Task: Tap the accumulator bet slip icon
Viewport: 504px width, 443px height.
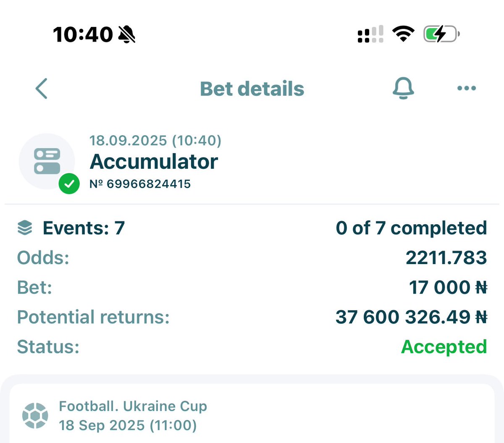Action: click(47, 161)
